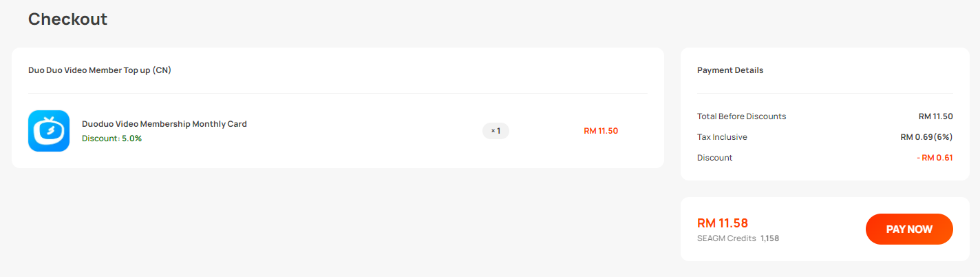This screenshot has height=277, width=980.
Task: Click the Payment Details heading
Action: click(x=730, y=70)
